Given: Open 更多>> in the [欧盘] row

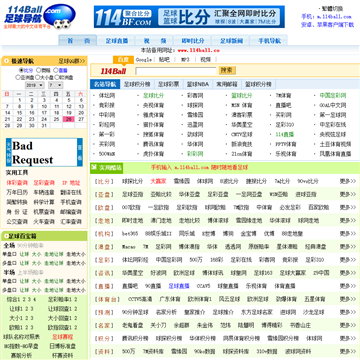Looking at the screenshot, I should [x=348, y=207].
